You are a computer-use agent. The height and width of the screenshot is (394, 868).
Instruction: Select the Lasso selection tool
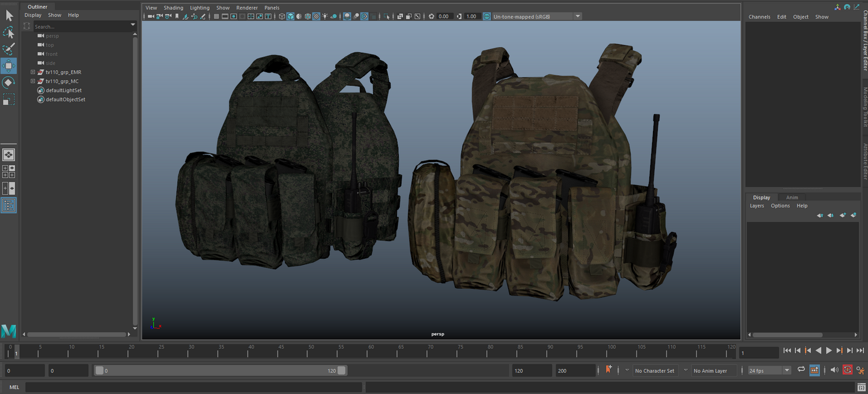(x=8, y=32)
